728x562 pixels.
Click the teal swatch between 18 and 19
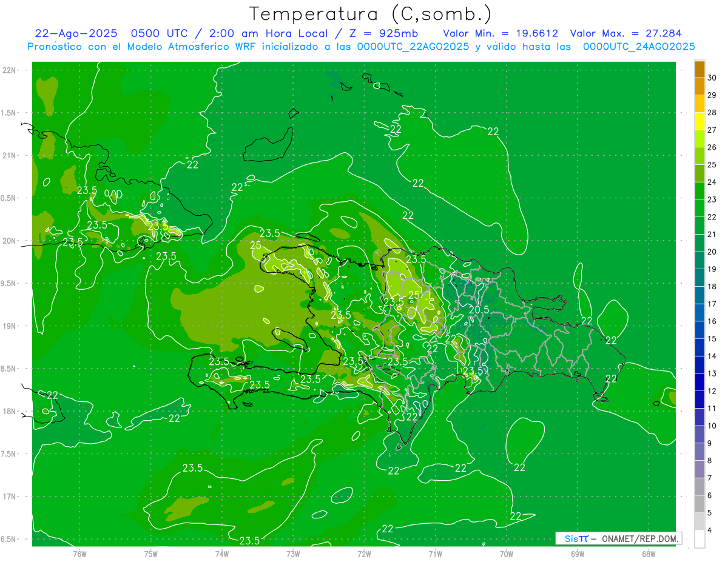[x=699, y=278]
